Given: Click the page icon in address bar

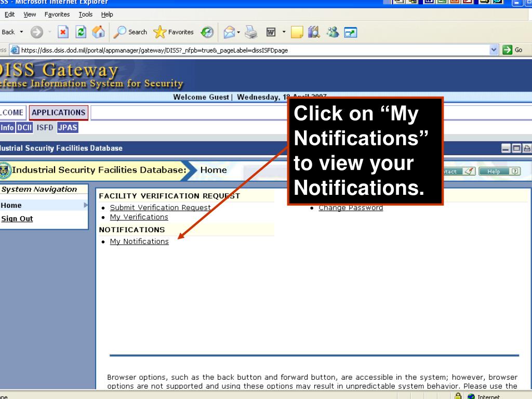Looking at the screenshot, I should (15, 50).
